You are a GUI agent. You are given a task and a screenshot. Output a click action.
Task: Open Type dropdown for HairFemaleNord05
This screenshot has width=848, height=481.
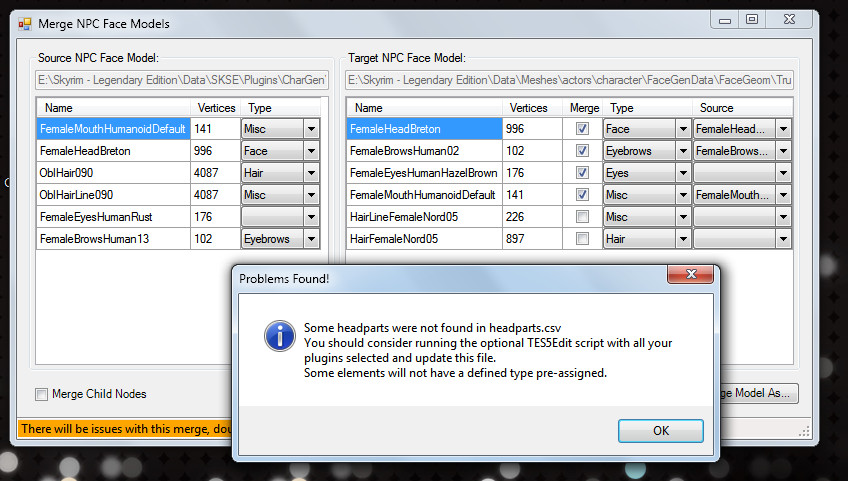pos(683,239)
